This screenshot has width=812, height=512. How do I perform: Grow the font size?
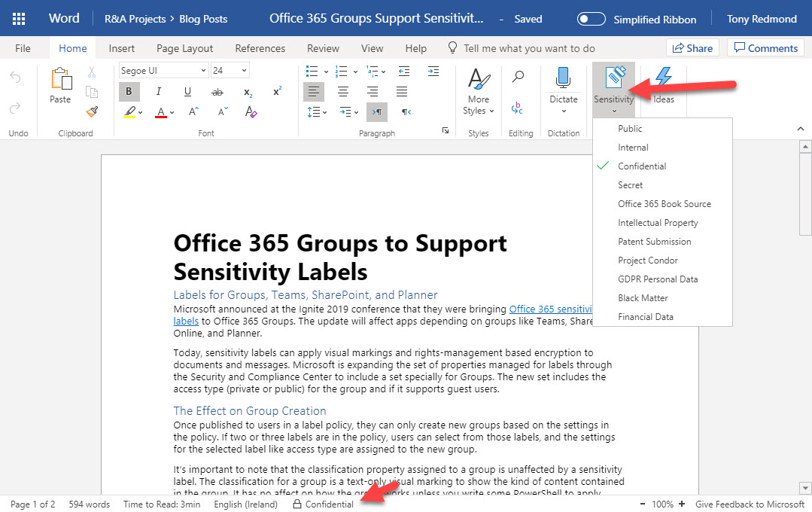[x=193, y=111]
